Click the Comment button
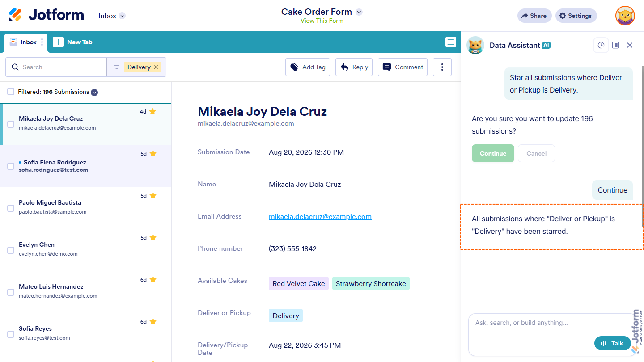 pos(402,67)
